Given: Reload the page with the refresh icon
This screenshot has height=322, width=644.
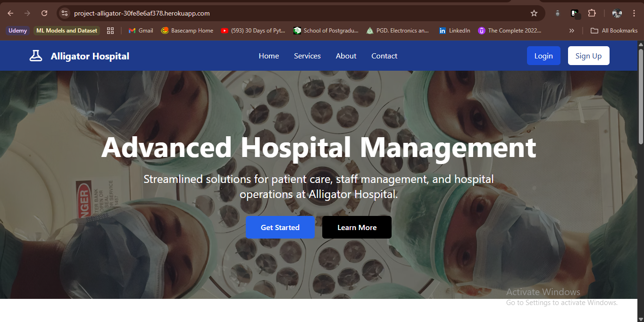Looking at the screenshot, I should [x=44, y=13].
